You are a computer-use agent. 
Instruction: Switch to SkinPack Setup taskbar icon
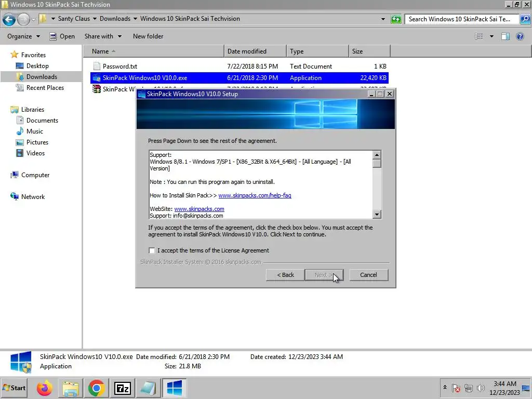pyautogui.click(x=175, y=388)
